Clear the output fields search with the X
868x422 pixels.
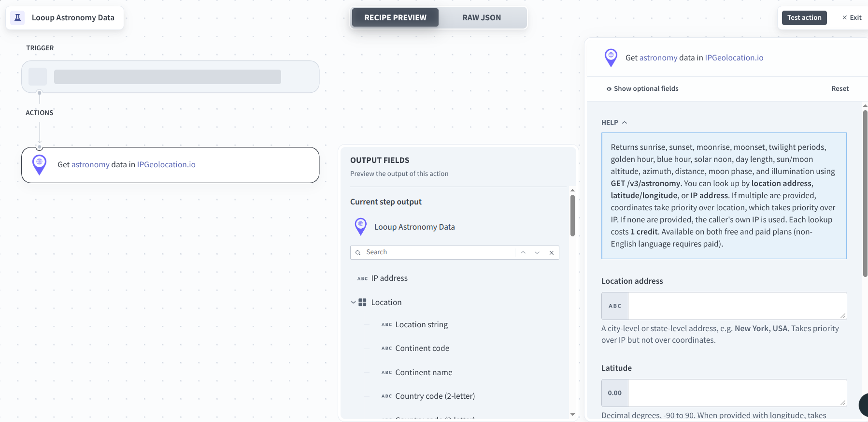tap(551, 253)
